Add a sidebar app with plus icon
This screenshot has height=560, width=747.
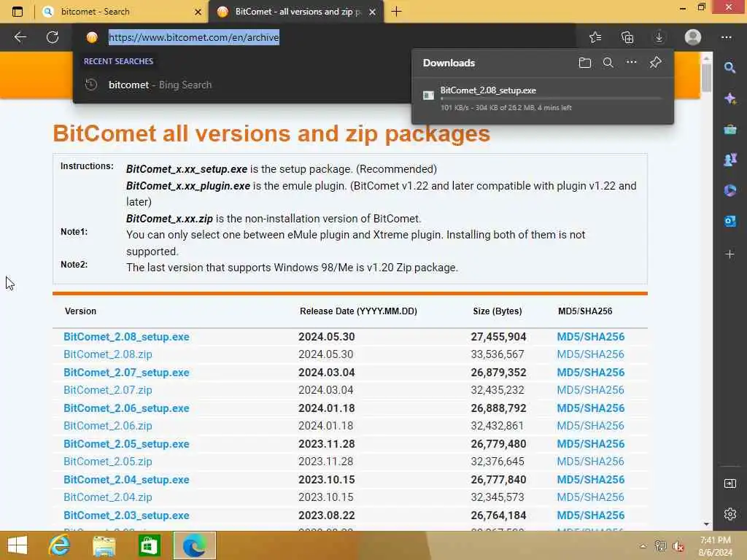(729, 254)
